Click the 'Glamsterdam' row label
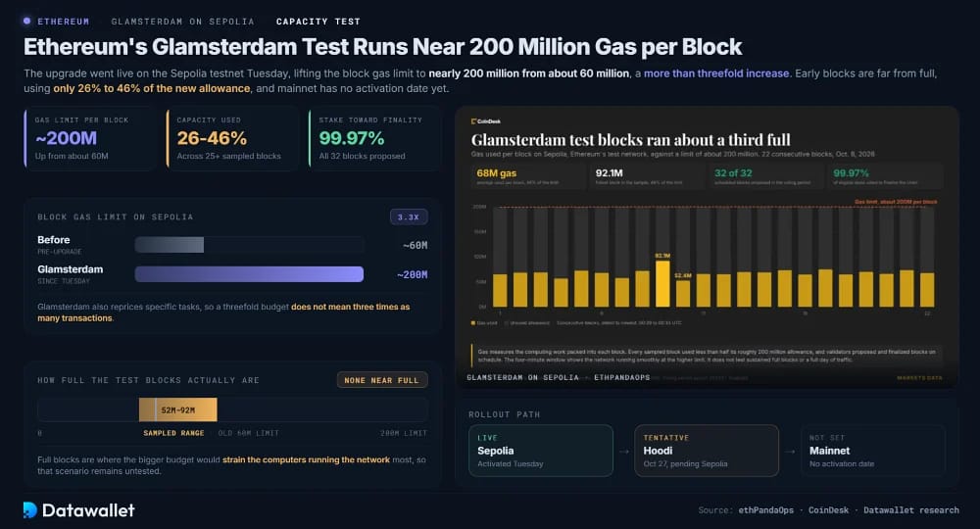This screenshot has height=529, width=980. (x=70, y=269)
